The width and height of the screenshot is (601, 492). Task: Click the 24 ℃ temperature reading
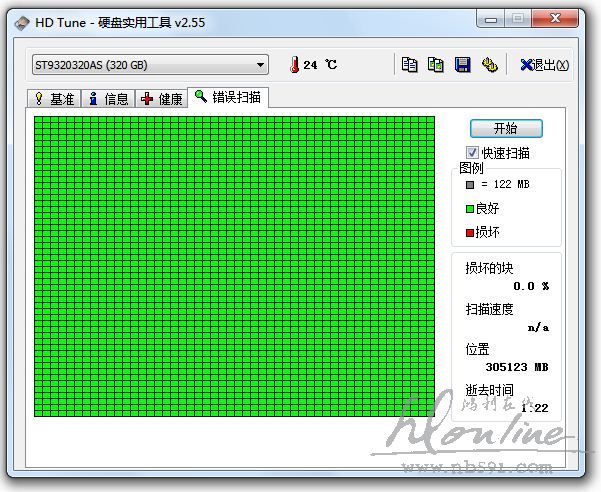(320, 64)
